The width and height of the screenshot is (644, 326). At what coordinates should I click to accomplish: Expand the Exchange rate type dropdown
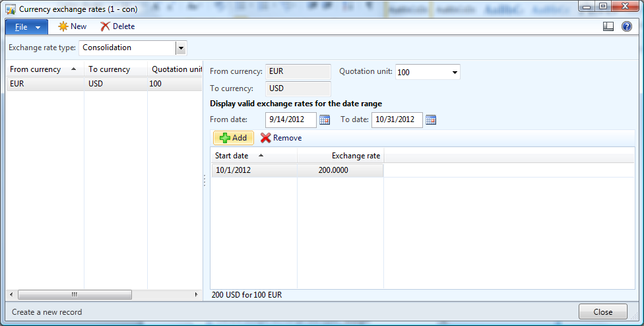tap(181, 48)
